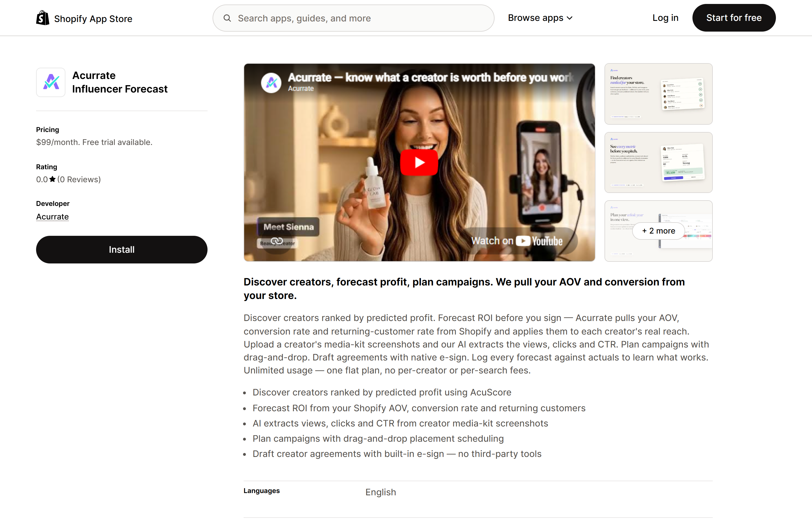Screen dimensions: 812x519
Task: Click the English language value
Action: click(381, 492)
